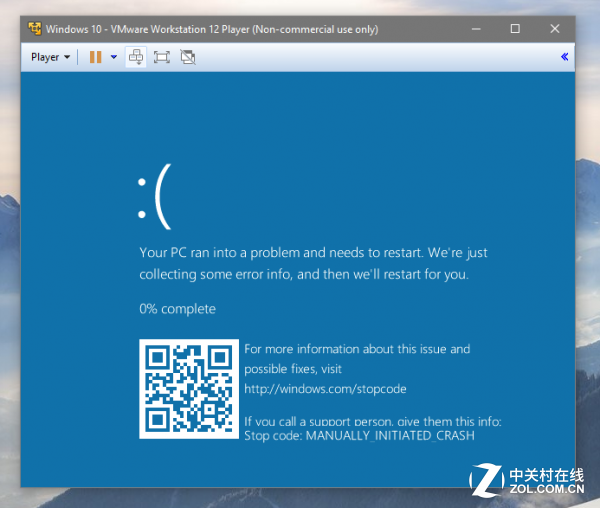
Task: Click the window title text 'Windows 10 - VMware Workstation'
Action: (x=126, y=29)
